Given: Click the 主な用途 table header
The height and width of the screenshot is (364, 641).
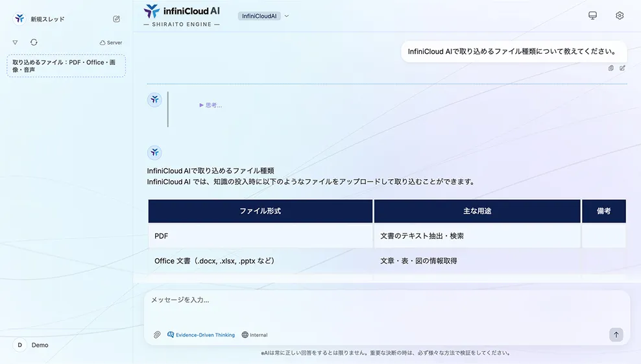Looking at the screenshot, I should click(x=477, y=211).
